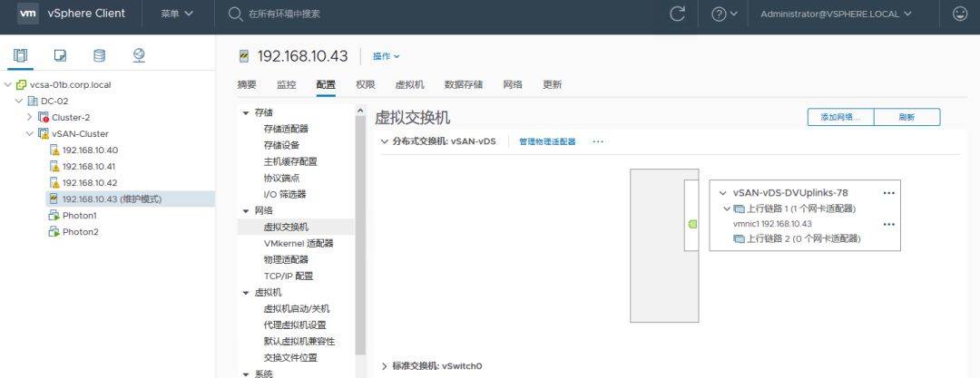Switch to the 监控 tab

(x=286, y=84)
